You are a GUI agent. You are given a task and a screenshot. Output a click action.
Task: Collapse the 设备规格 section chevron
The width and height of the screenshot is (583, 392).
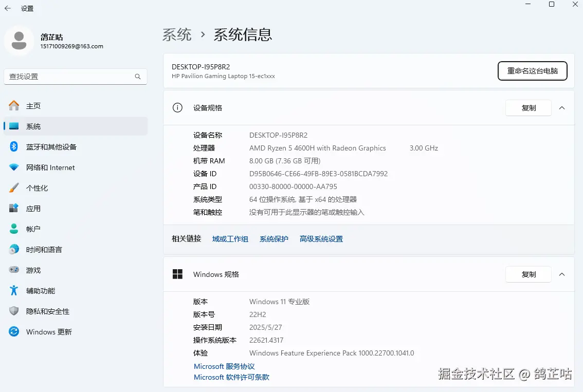tap(562, 108)
